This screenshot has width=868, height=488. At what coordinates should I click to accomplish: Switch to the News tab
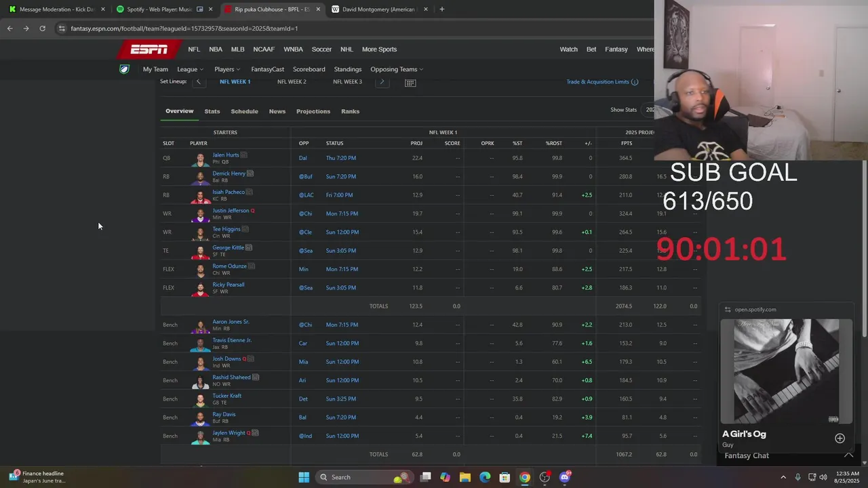pos(277,111)
